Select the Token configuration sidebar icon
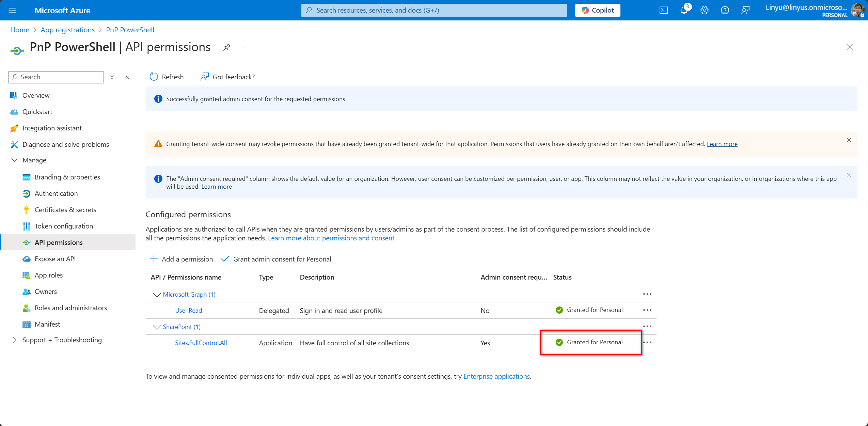This screenshot has height=426, width=868. tap(27, 226)
